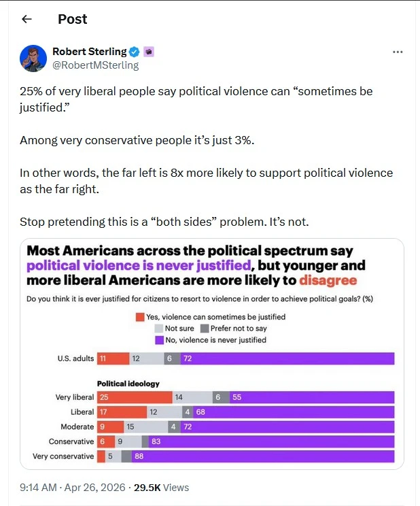The height and width of the screenshot is (506, 420).
Task: Open Robert Sterling's profile avatar
Action: point(33,58)
